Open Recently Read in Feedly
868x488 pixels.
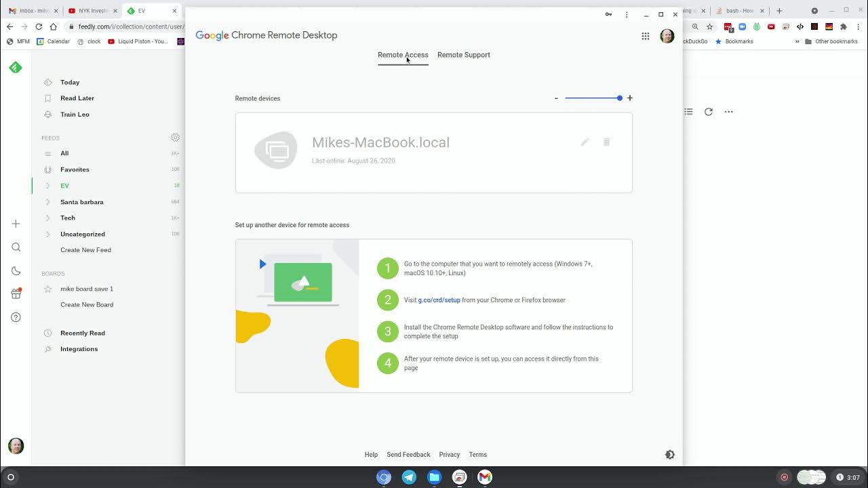point(83,333)
